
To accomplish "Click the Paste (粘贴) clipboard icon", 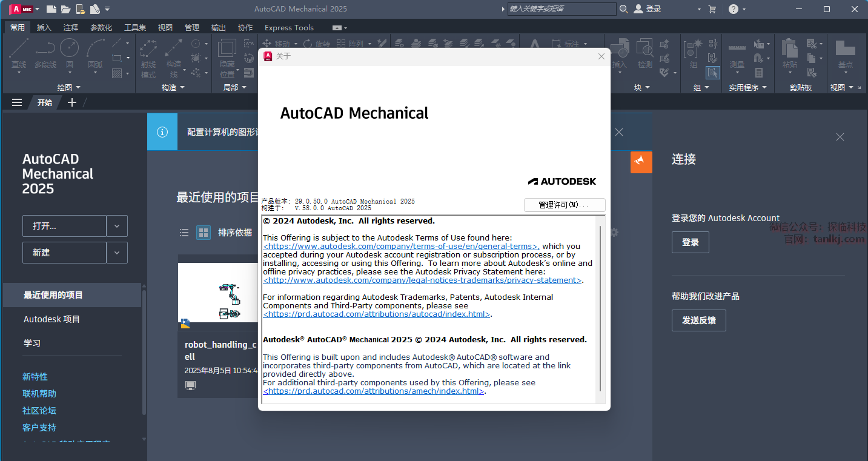I will click(x=789, y=51).
